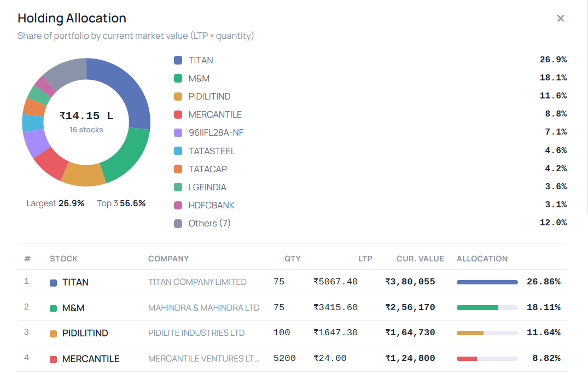Click TITAN COMPANY LIMITED company name
588x373 pixels.
(x=197, y=282)
